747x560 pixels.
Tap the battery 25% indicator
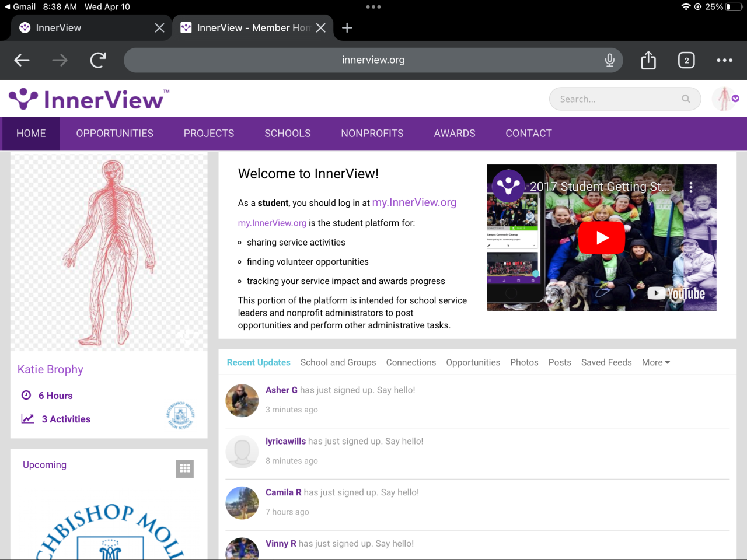pyautogui.click(x=724, y=7)
